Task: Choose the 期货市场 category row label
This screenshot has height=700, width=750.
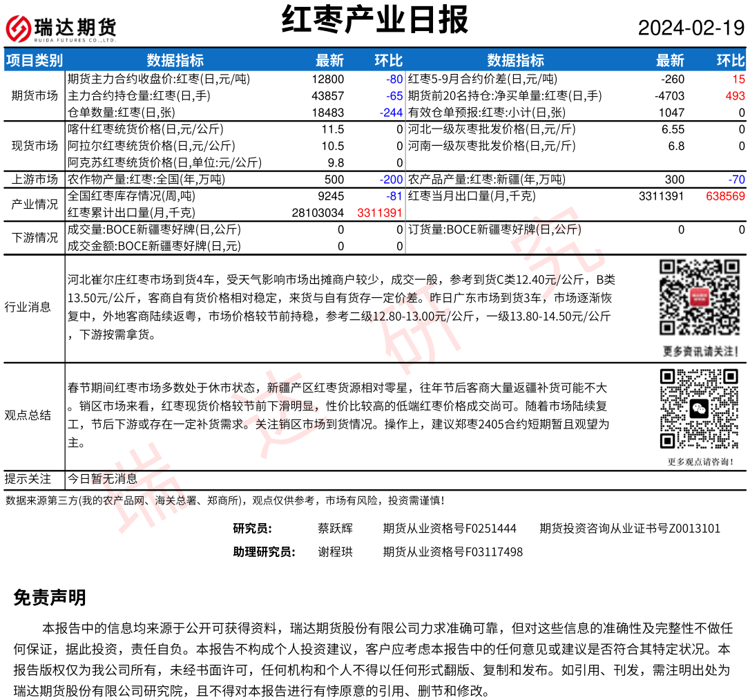Action: 35,95
